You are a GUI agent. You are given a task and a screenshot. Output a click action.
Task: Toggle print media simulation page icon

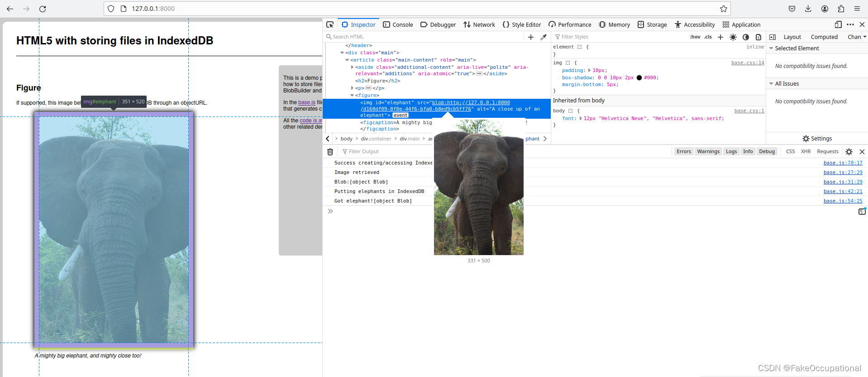click(x=758, y=37)
